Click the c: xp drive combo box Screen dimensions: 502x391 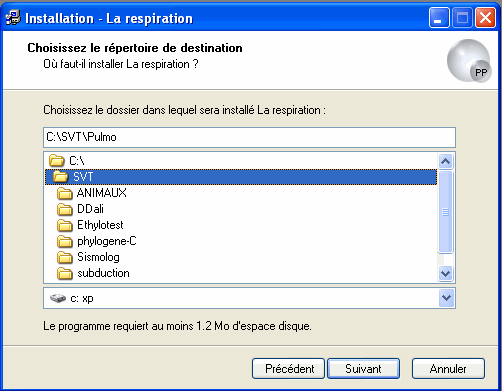tap(249, 298)
